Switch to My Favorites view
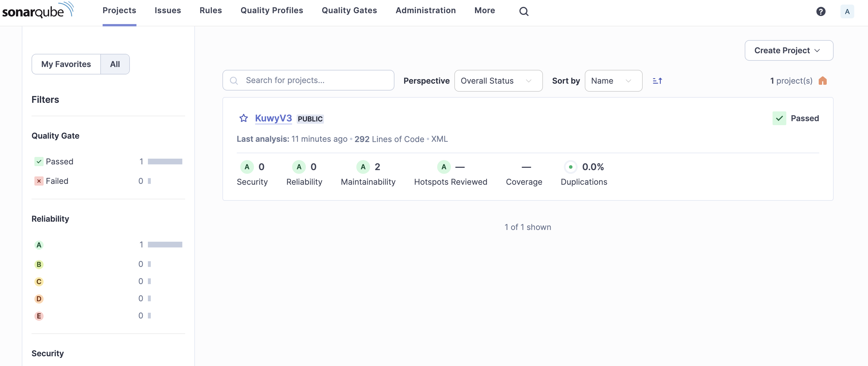Image resolution: width=868 pixels, height=366 pixels. pyautogui.click(x=66, y=64)
